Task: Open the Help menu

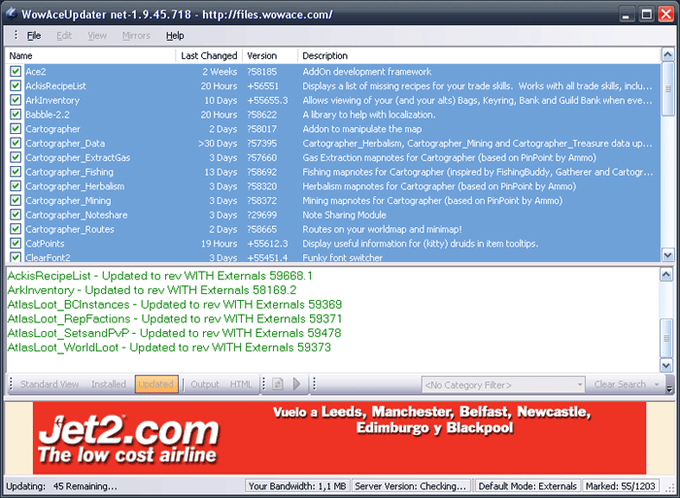Action: point(175,36)
